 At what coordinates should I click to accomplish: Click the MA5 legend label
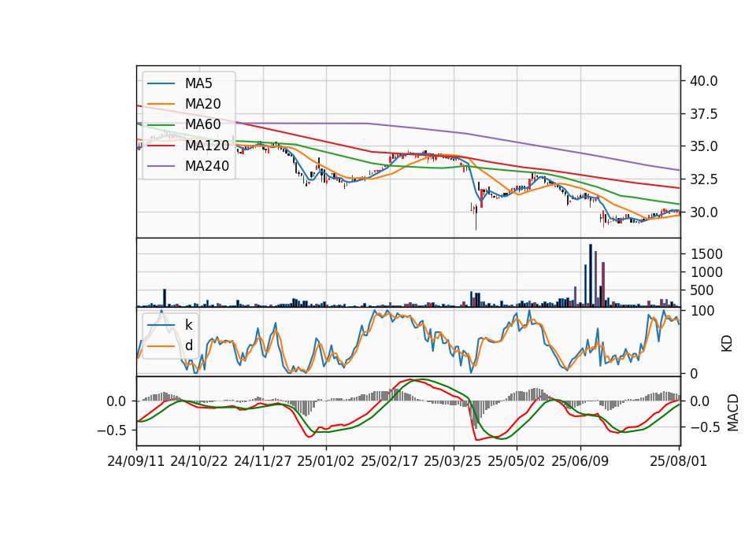198,83
